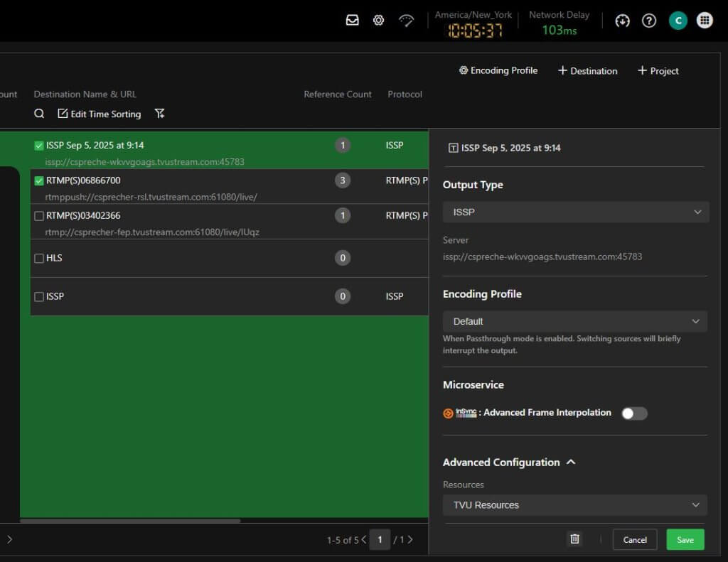Open the inbox mail icon
The image size is (728, 562).
coord(353,21)
